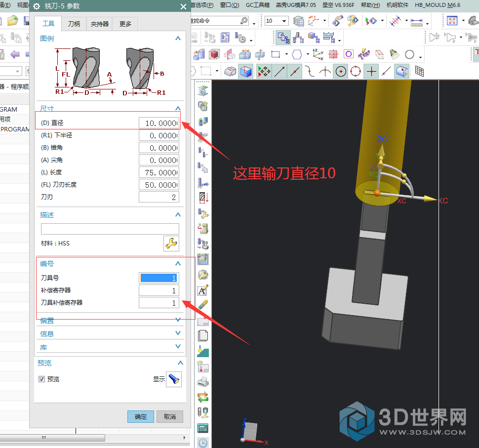Screen dimensions: 479x448
Task: Expand the 库 library section
Action: tap(178, 347)
